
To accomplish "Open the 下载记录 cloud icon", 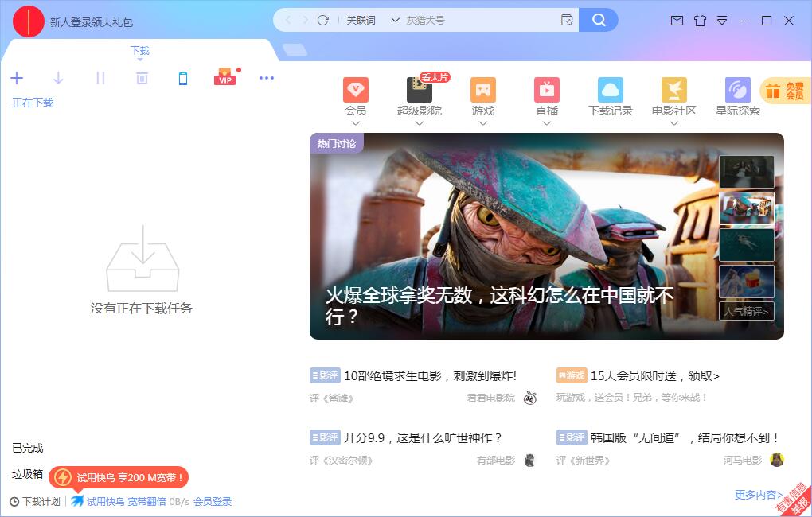I will point(611,90).
